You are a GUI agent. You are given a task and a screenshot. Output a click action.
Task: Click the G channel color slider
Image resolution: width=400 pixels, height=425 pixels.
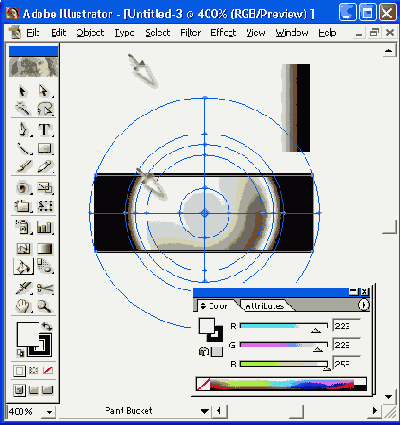coord(284,345)
